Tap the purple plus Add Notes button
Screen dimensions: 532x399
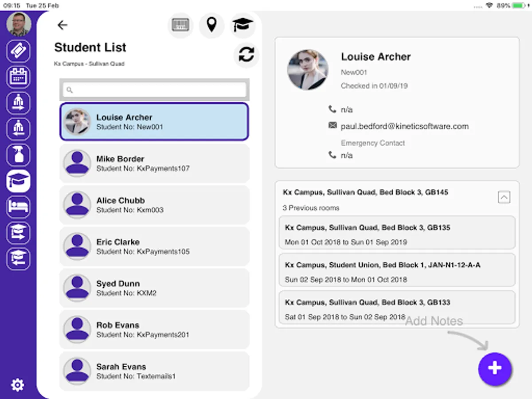tap(495, 368)
